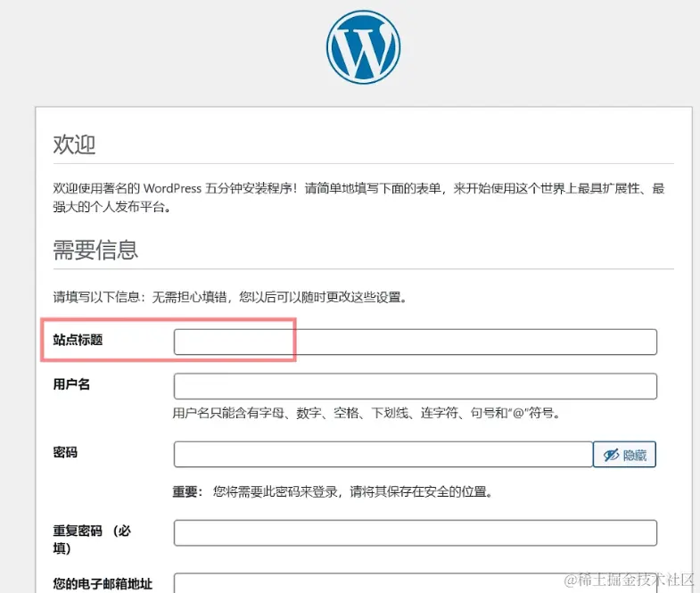Click the welcome paragraph mentioning WordPress 五分钟安装程序

coord(359,197)
